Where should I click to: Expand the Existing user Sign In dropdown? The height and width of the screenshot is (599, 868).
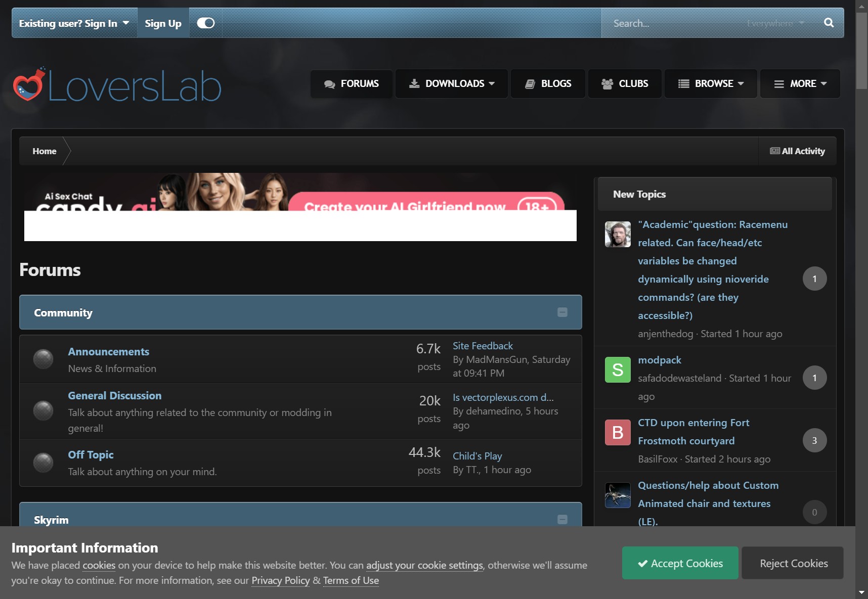tap(74, 23)
